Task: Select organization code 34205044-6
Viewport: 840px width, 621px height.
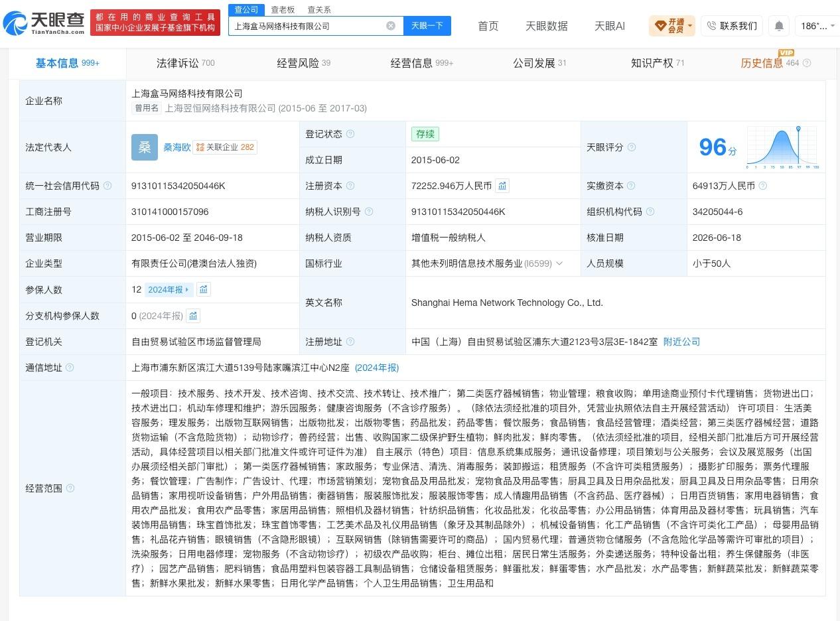Action: [x=717, y=212]
